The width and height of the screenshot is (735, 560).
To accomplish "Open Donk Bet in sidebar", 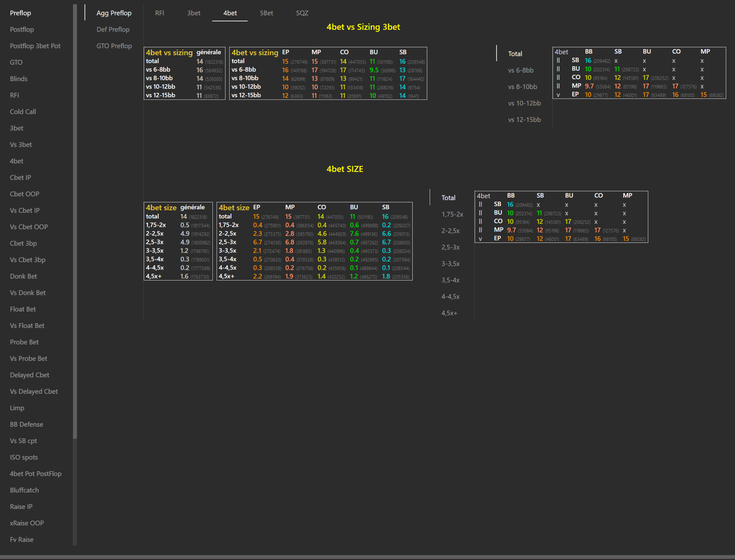I will (23, 276).
